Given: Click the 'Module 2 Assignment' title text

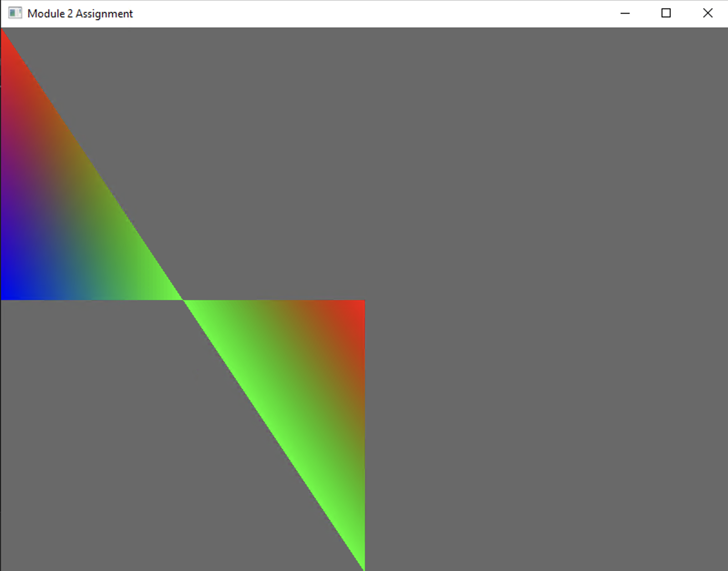Looking at the screenshot, I should pos(80,14).
